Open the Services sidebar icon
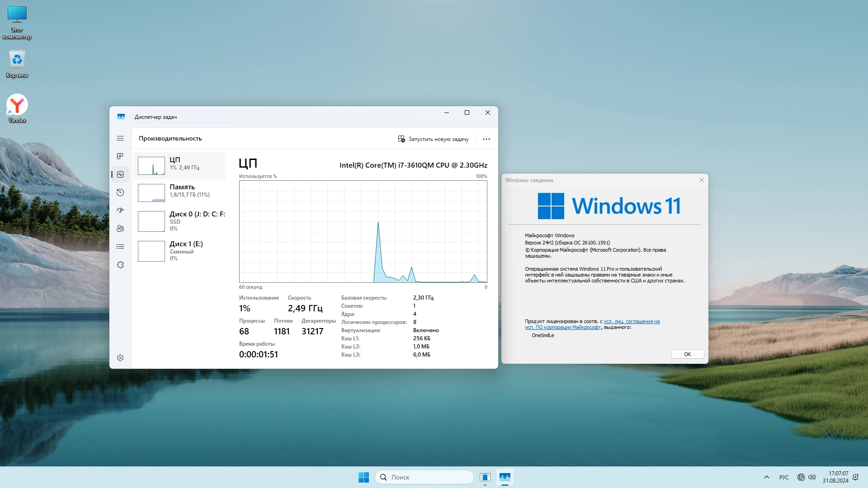 [x=120, y=265]
